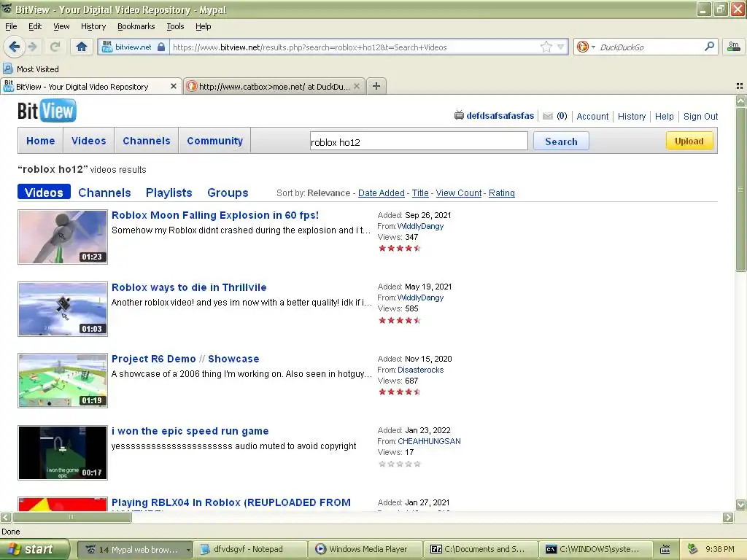Click the vertical scrollbar down arrow
The width and height of the screenshot is (747, 560).
click(740, 505)
